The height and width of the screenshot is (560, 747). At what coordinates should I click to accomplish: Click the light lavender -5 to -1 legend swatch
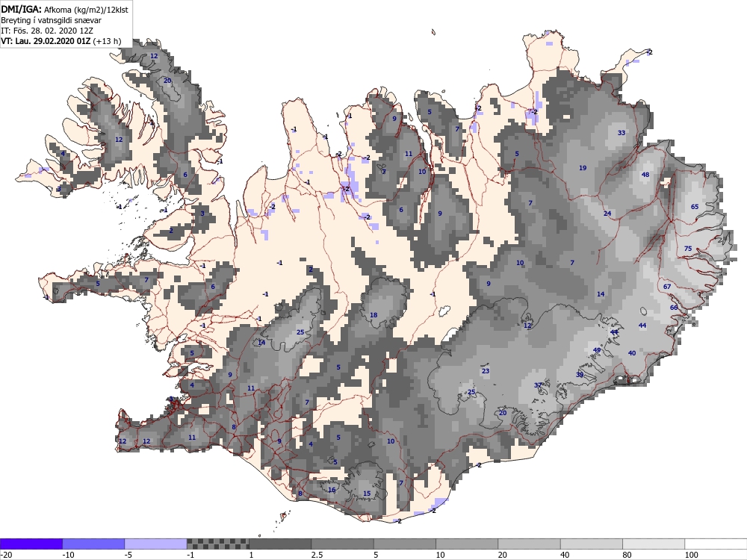(156, 544)
